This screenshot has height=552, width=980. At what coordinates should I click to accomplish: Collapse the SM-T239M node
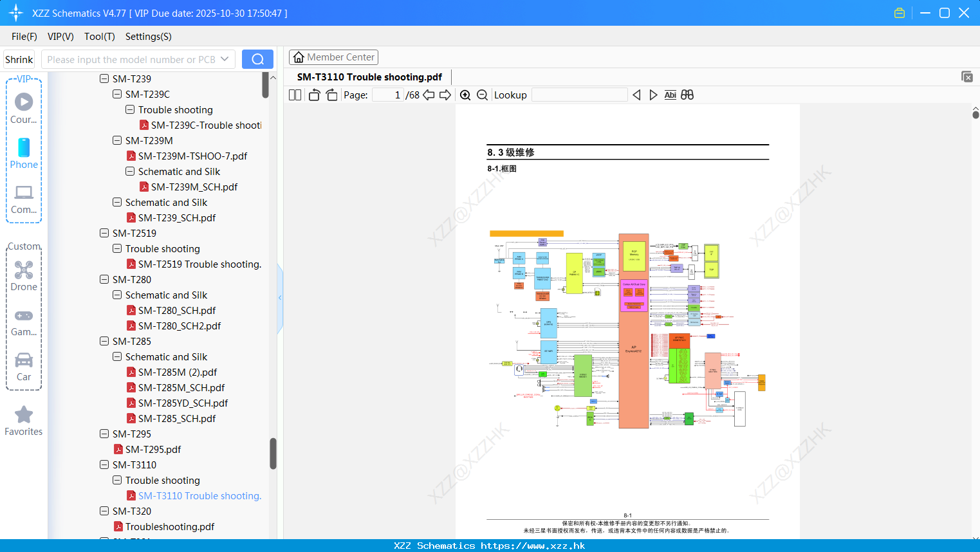click(117, 140)
